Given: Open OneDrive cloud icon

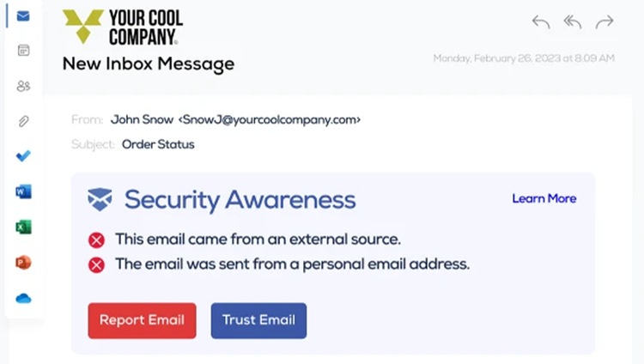Looking at the screenshot, I should 23,298.
